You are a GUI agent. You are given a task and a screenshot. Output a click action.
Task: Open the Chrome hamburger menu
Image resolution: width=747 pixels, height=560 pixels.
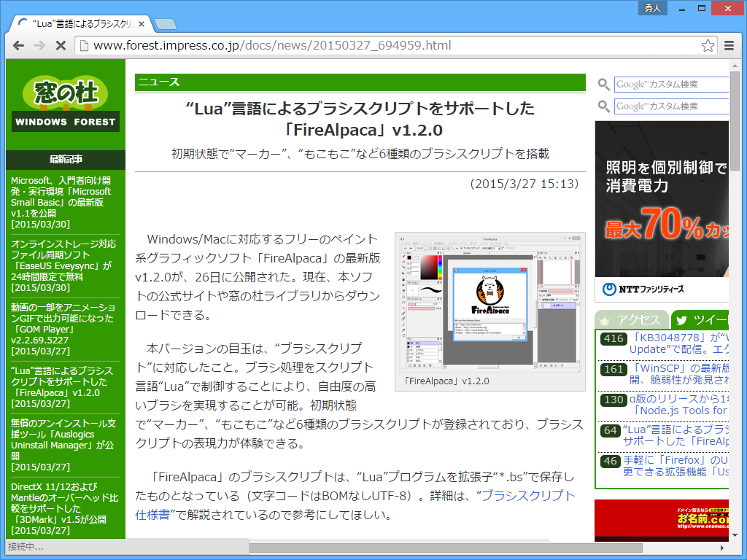tap(729, 46)
